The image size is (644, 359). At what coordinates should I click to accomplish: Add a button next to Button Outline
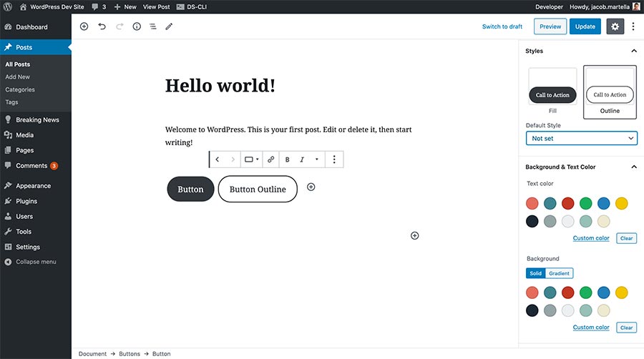[x=311, y=187]
